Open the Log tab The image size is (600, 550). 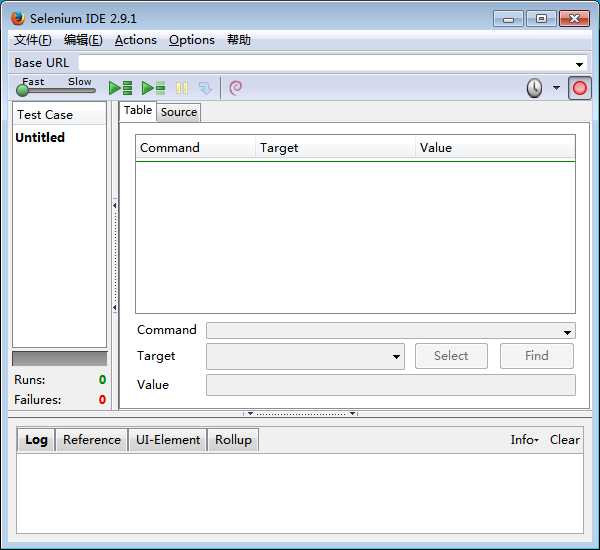pos(36,440)
